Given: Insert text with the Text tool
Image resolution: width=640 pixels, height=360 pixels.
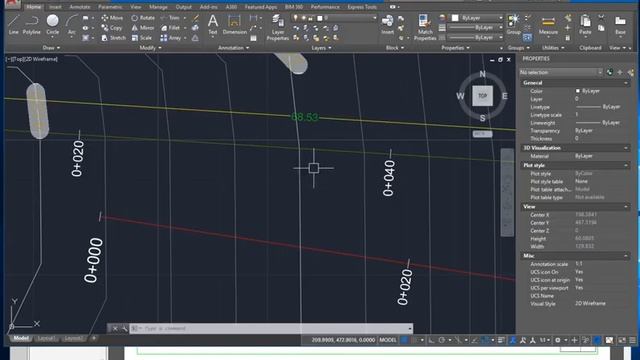Looking at the screenshot, I should pyautogui.click(x=213, y=24).
